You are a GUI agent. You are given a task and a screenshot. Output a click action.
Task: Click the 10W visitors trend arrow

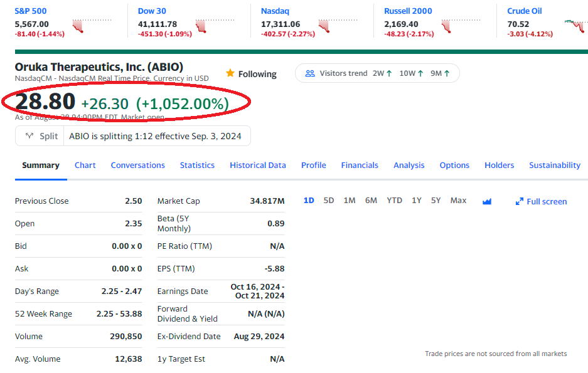(420, 73)
